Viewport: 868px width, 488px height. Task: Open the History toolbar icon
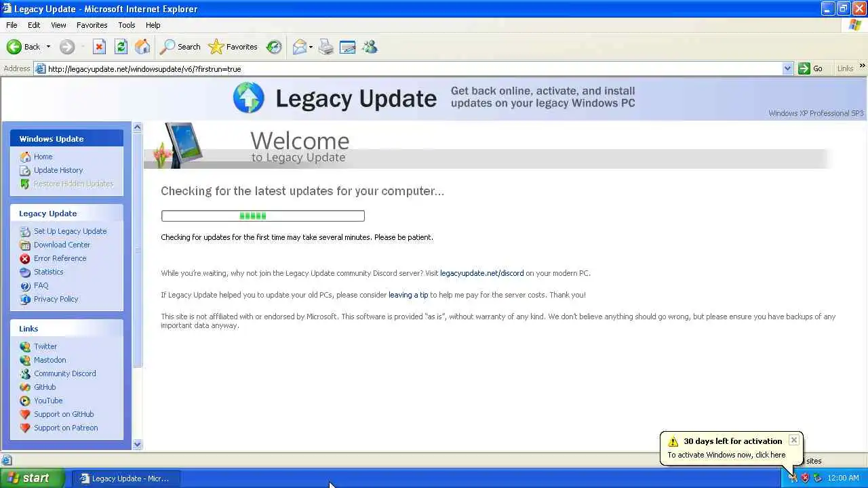[274, 47]
